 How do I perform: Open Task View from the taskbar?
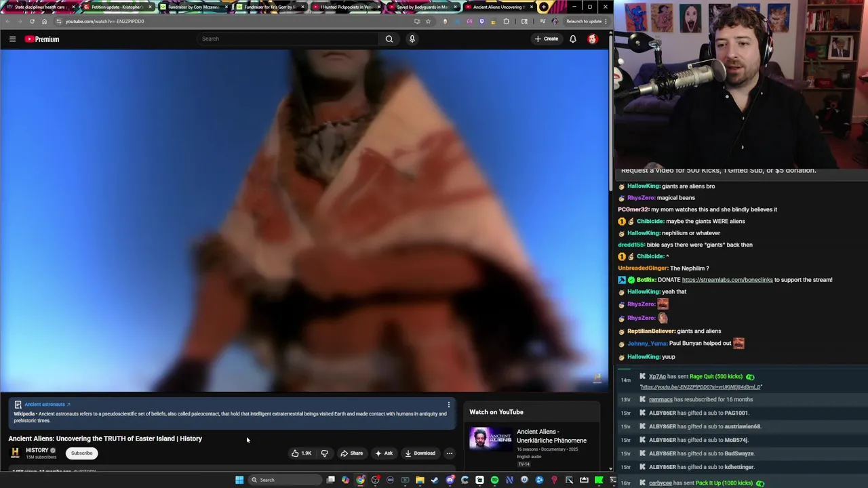click(x=331, y=480)
